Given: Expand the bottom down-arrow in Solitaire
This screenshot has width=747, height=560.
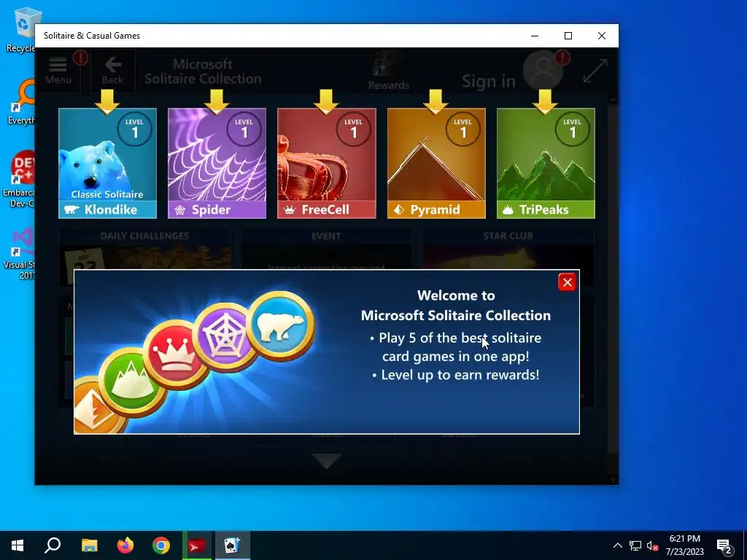Looking at the screenshot, I should point(327,461).
